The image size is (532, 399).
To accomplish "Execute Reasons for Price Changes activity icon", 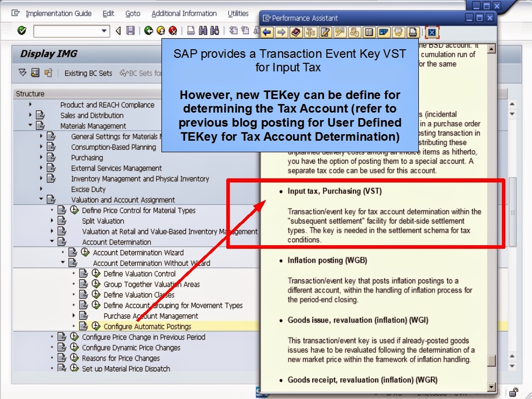I will 74,357.
